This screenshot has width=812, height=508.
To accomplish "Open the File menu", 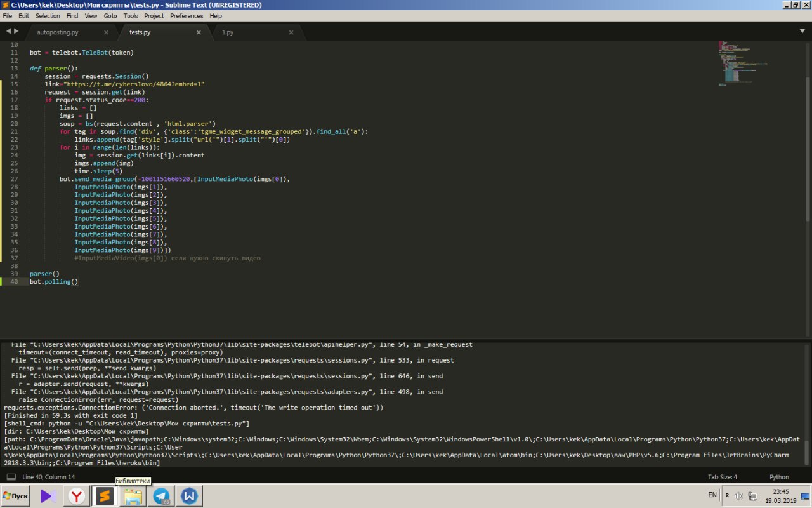I will 8,16.
